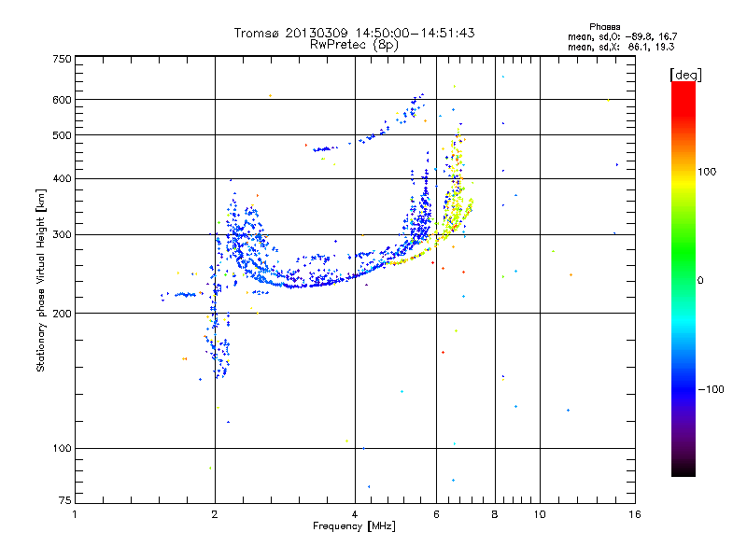Click the colorbar tick label "-100"
The width and height of the screenshot is (747, 560).
(x=711, y=389)
